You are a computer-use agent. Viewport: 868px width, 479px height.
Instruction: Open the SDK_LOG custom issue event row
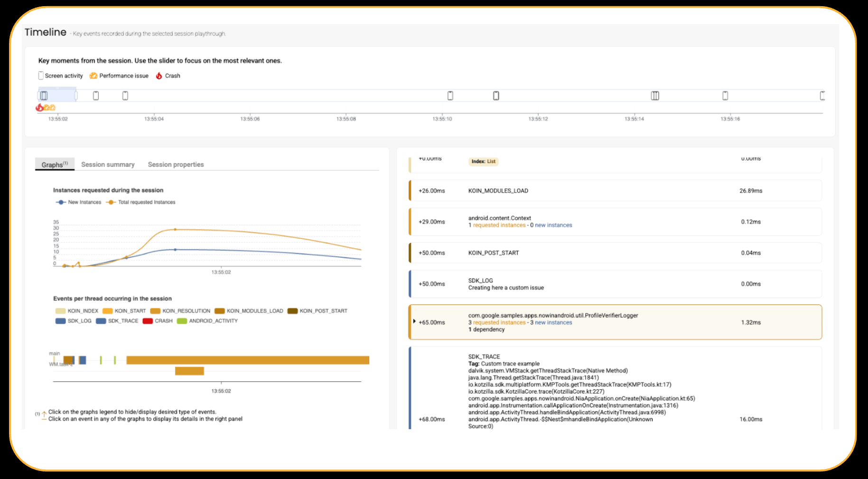[x=615, y=284]
